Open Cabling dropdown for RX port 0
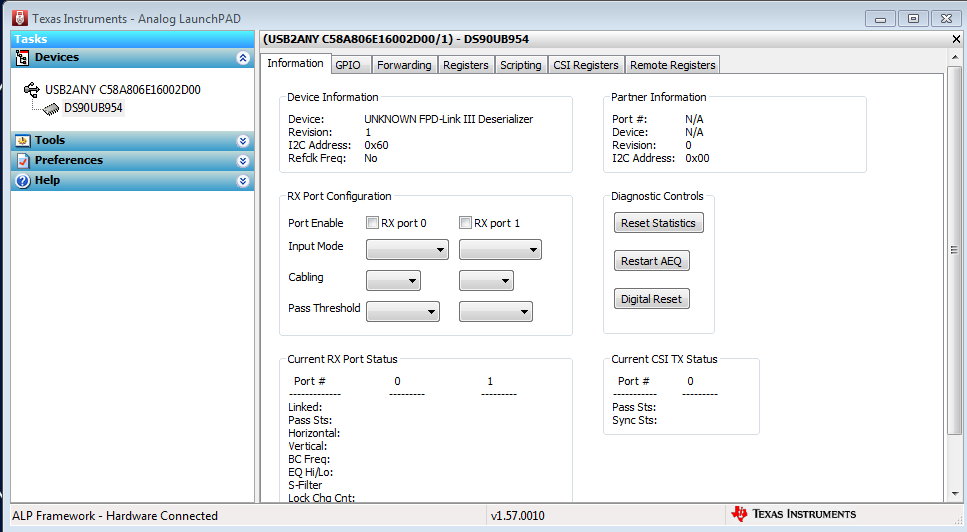 pos(393,280)
